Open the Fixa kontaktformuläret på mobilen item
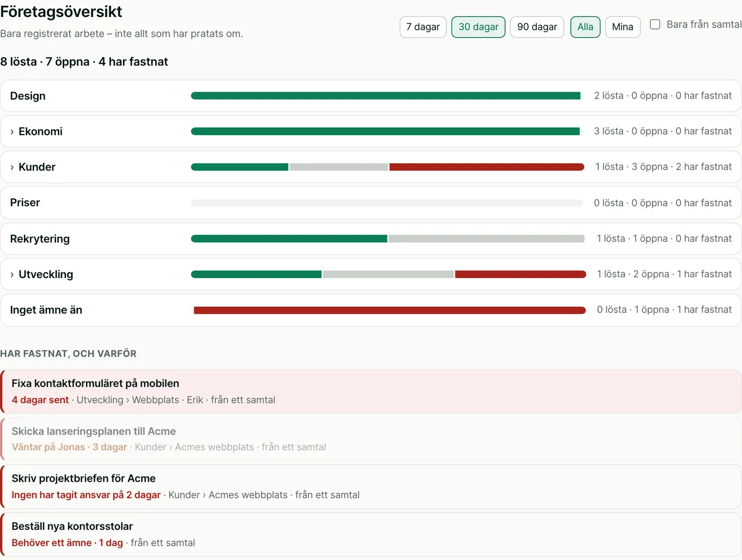 point(370,392)
